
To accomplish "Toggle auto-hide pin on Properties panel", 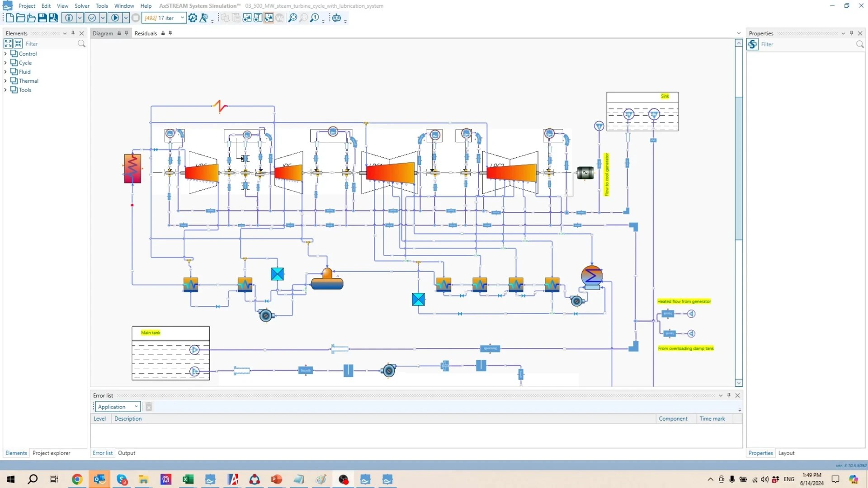I will click(852, 33).
